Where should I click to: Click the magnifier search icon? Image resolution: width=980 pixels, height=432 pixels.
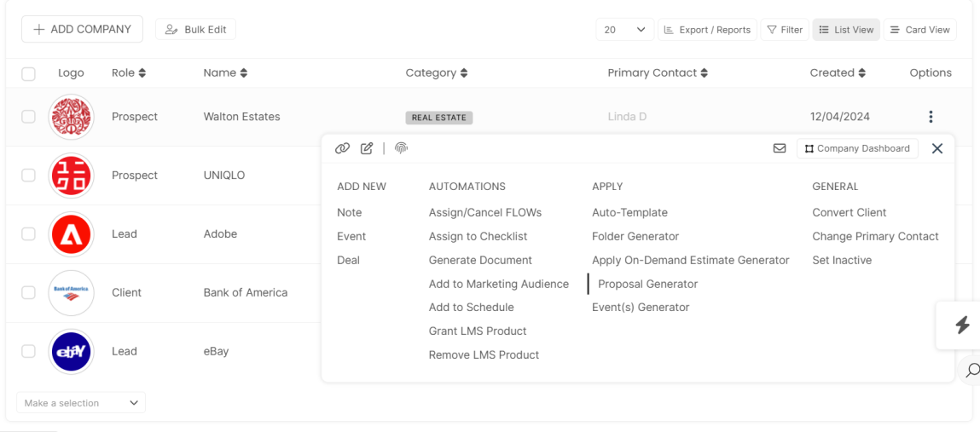coord(971,370)
